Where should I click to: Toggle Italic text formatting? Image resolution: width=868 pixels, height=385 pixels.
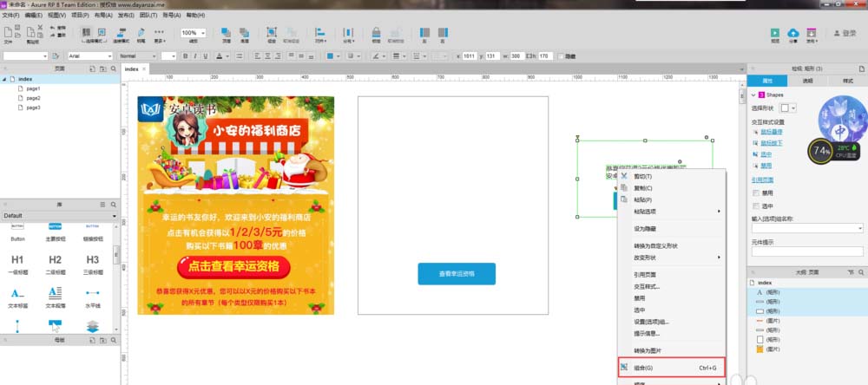click(195, 55)
